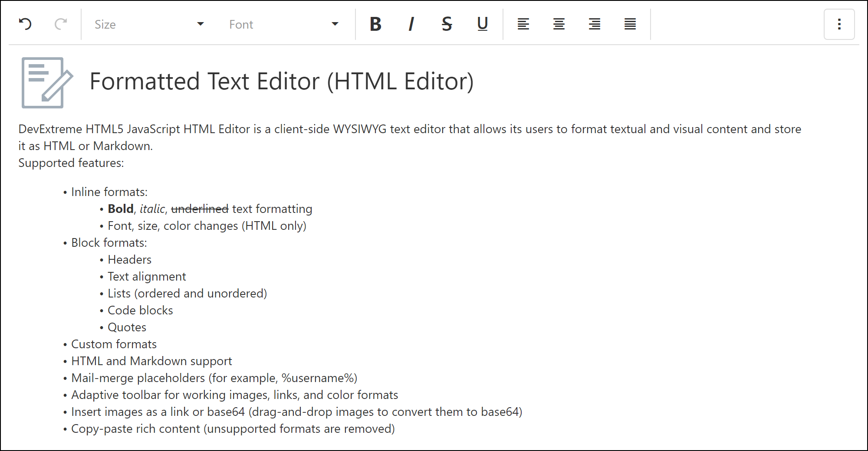Viewport: 868px width, 451px height.
Task: Toggle Underline formatting
Action: pyautogui.click(x=482, y=24)
